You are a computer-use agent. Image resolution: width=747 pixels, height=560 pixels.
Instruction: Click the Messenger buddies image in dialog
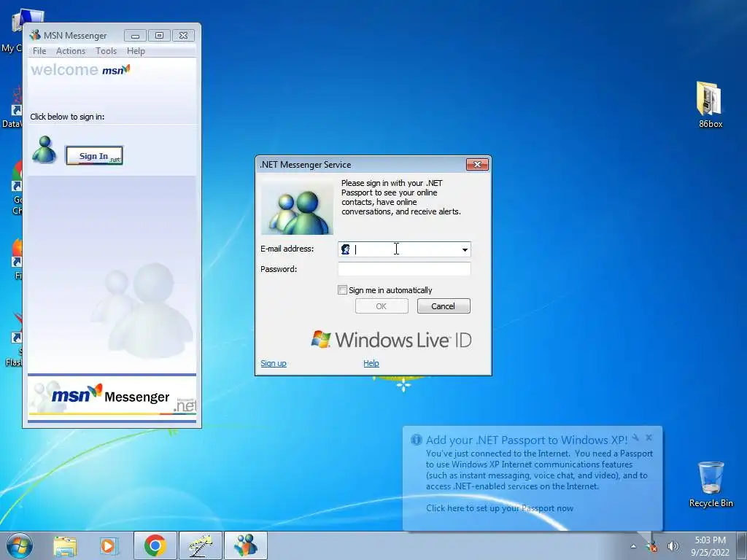tap(298, 206)
